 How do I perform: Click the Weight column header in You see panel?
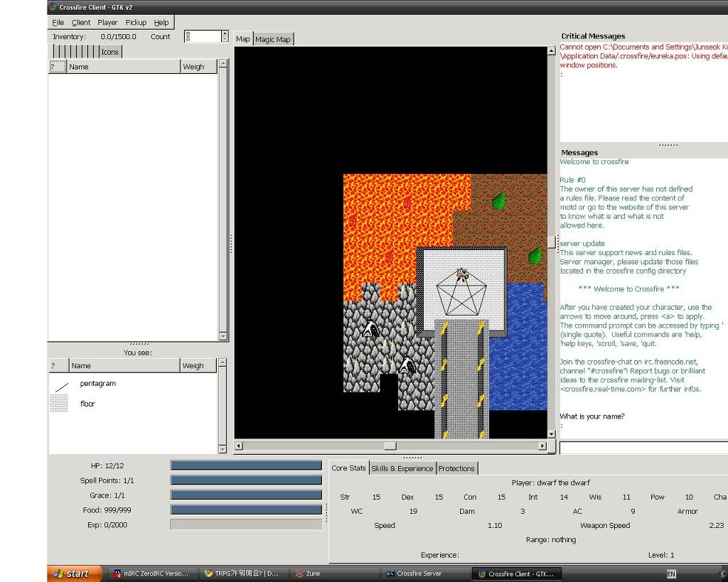pyautogui.click(x=193, y=366)
